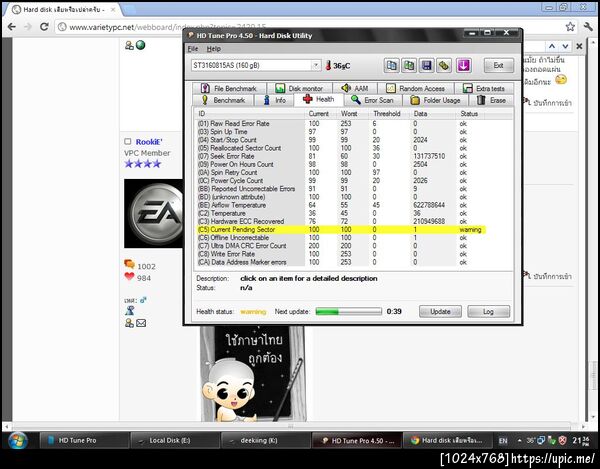Click the purple download arrow toolbar icon
Image resolution: width=600 pixels, height=469 pixels.
(463, 65)
